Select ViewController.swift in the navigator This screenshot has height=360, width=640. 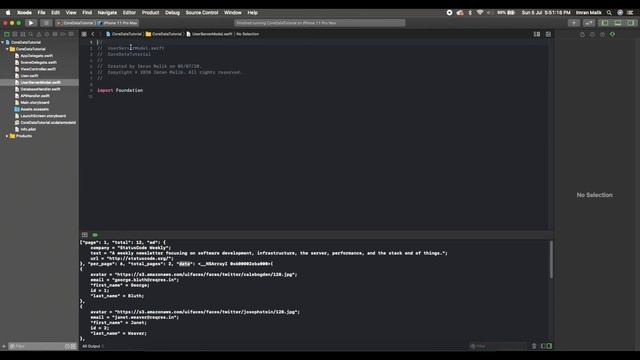38,69
